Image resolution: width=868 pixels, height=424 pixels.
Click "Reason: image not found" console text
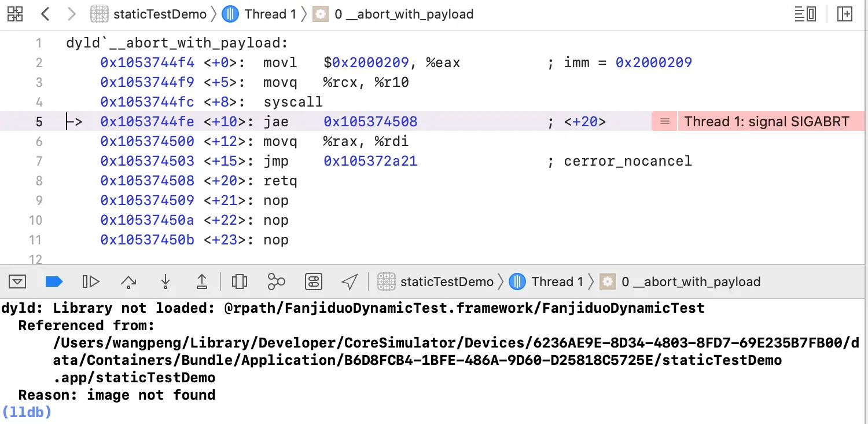[x=117, y=395]
